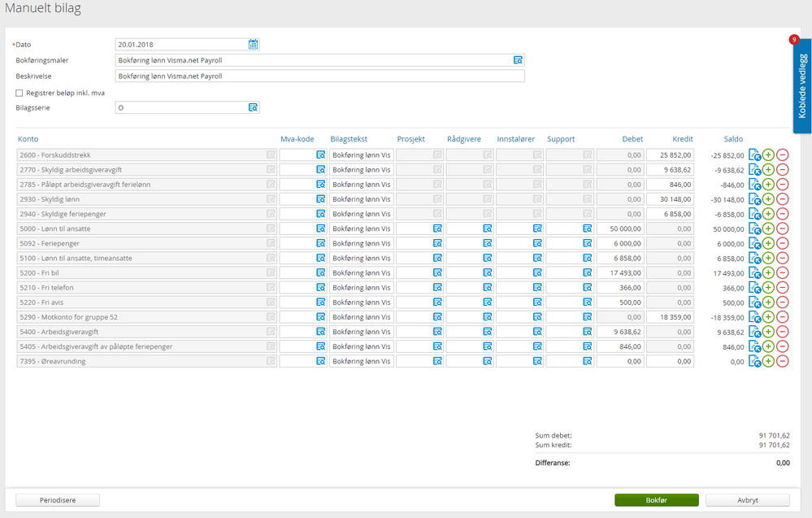Open Support lookup on 5400 Arbeidsgiveravgift row
Viewport: 812px width, 518px height.
click(x=587, y=332)
